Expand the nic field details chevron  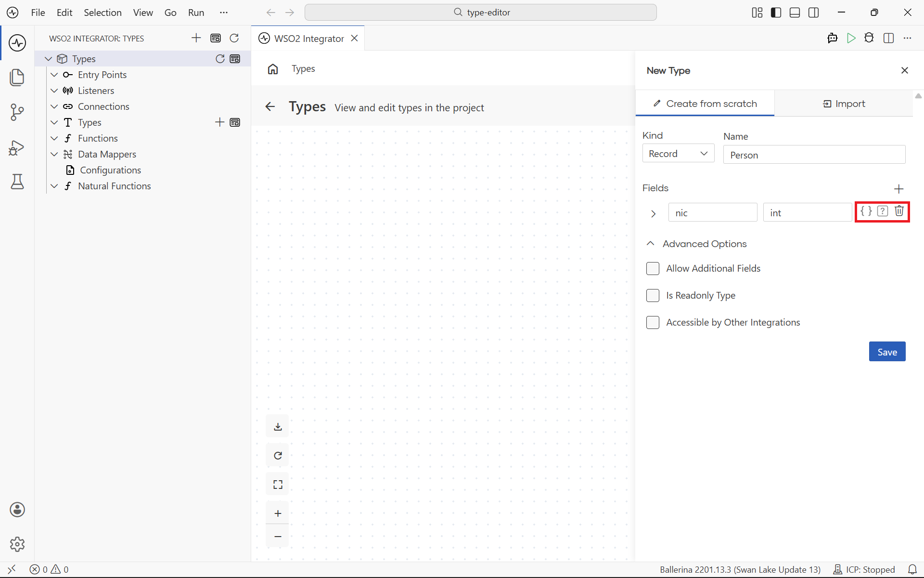653,213
